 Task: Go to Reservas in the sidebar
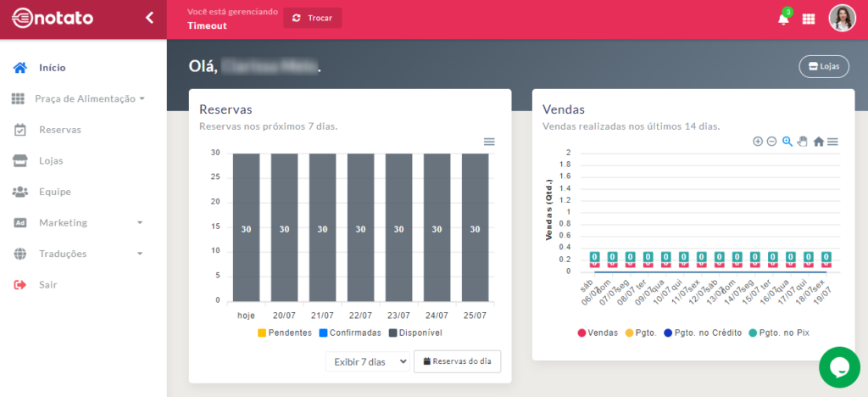[x=59, y=130]
